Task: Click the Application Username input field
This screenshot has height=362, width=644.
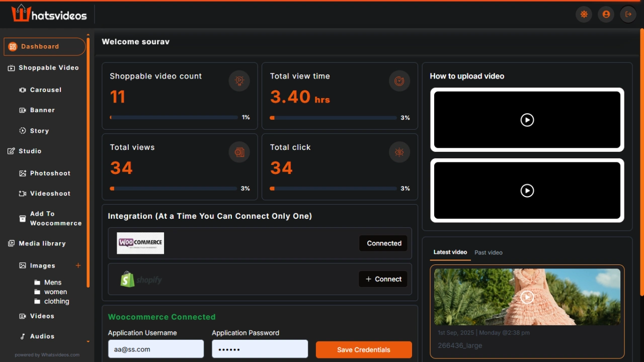Action: (x=155, y=349)
